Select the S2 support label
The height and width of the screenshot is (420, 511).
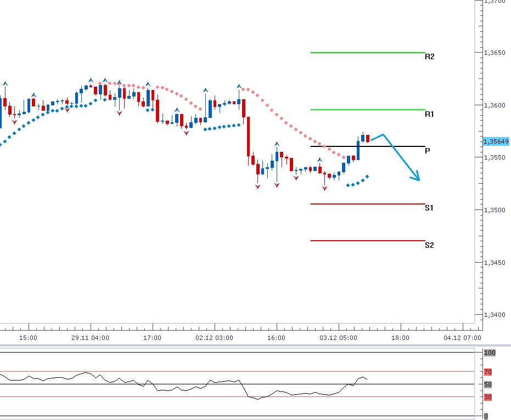click(429, 245)
